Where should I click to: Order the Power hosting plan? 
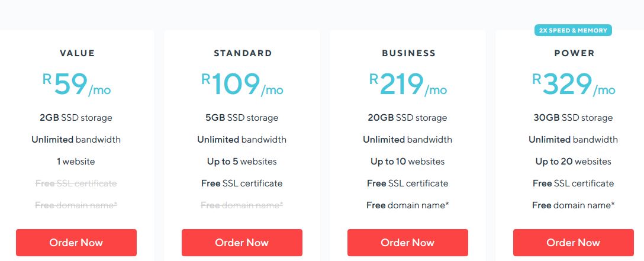pos(574,243)
